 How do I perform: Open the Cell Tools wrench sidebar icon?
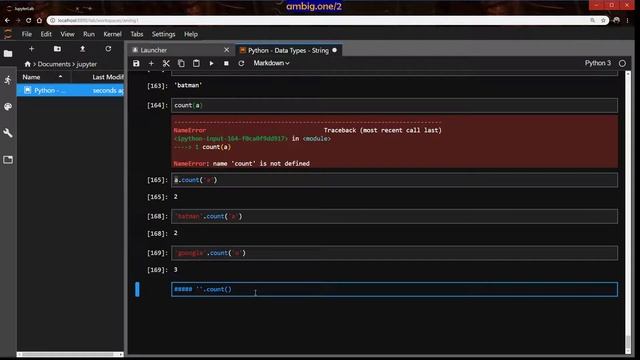(8, 133)
